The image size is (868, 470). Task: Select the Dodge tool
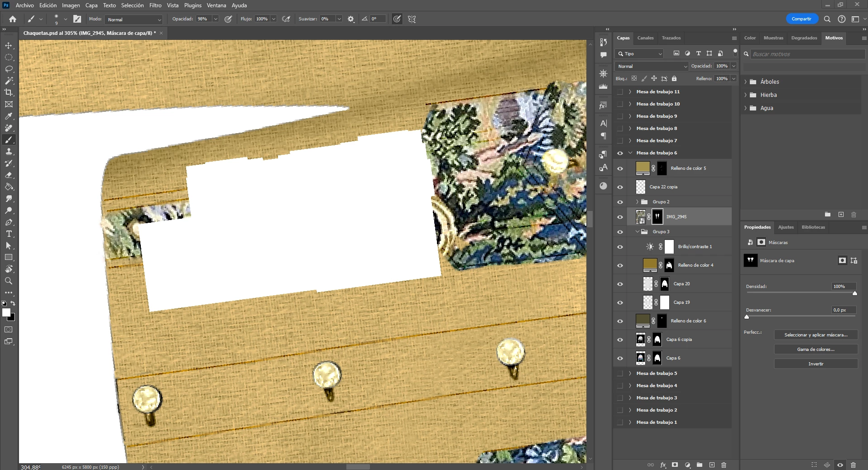tap(9, 211)
